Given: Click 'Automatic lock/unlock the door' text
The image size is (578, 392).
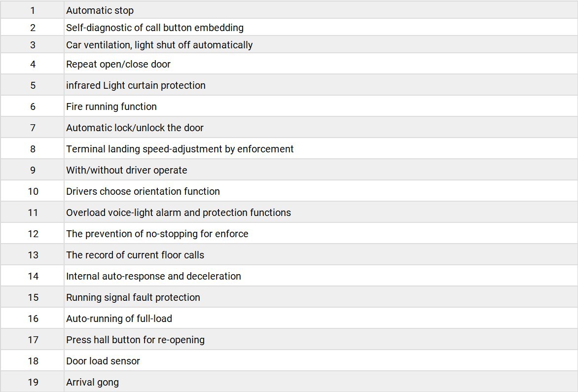Looking at the screenshot, I should point(135,128).
